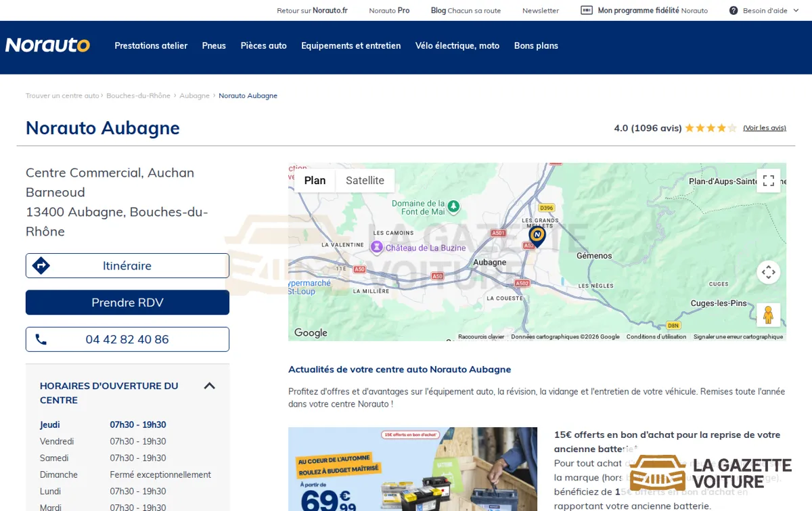Click the Itinéraire button
This screenshot has width=812, height=511.
[127, 265]
